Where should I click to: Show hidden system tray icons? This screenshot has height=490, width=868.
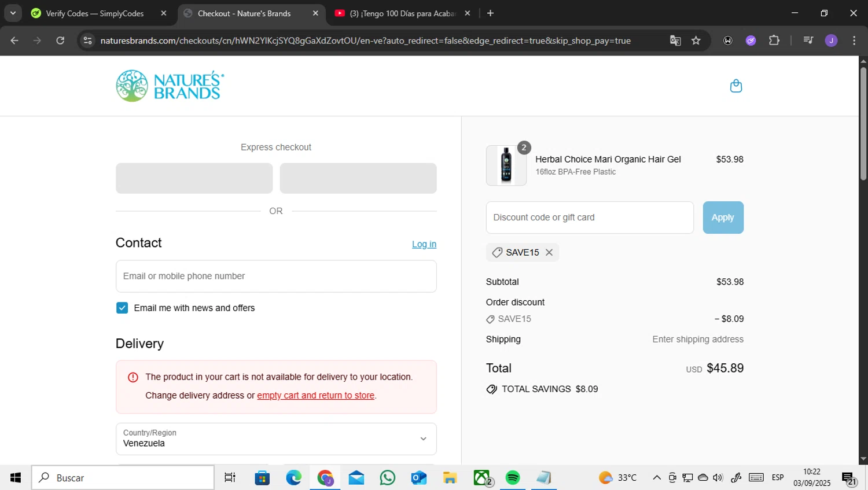click(x=657, y=478)
